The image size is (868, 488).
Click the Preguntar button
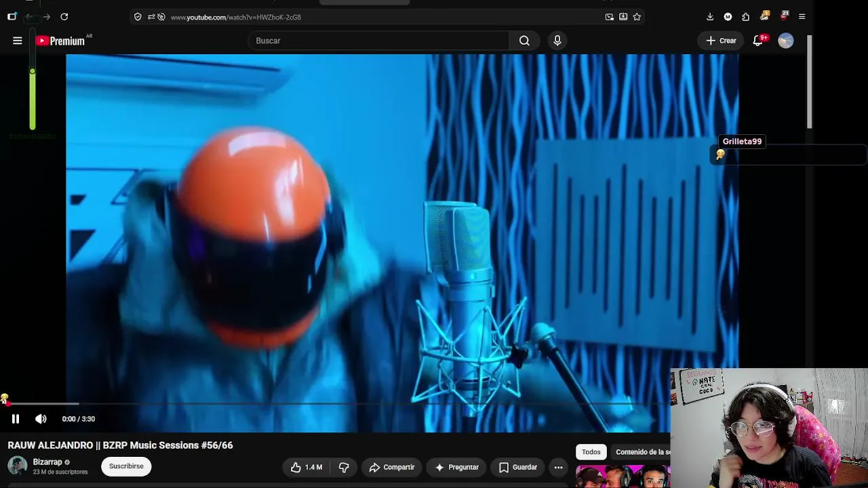coord(457,467)
